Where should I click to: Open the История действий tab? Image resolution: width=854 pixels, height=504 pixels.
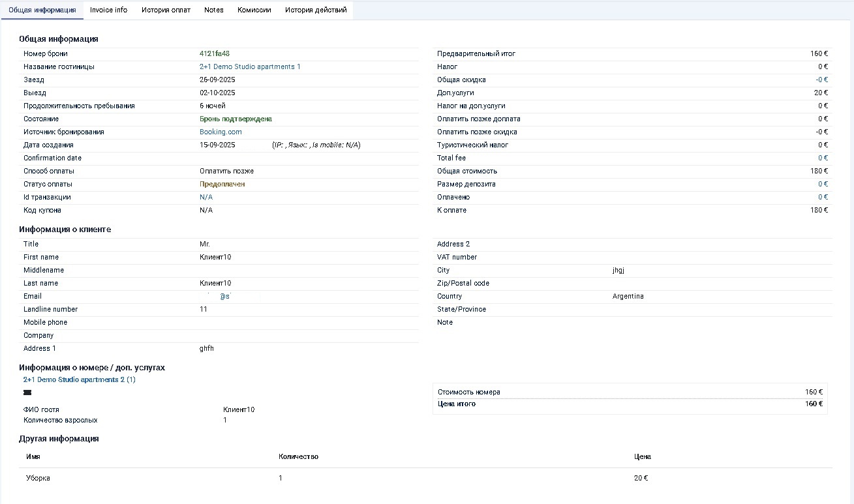tap(316, 10)
